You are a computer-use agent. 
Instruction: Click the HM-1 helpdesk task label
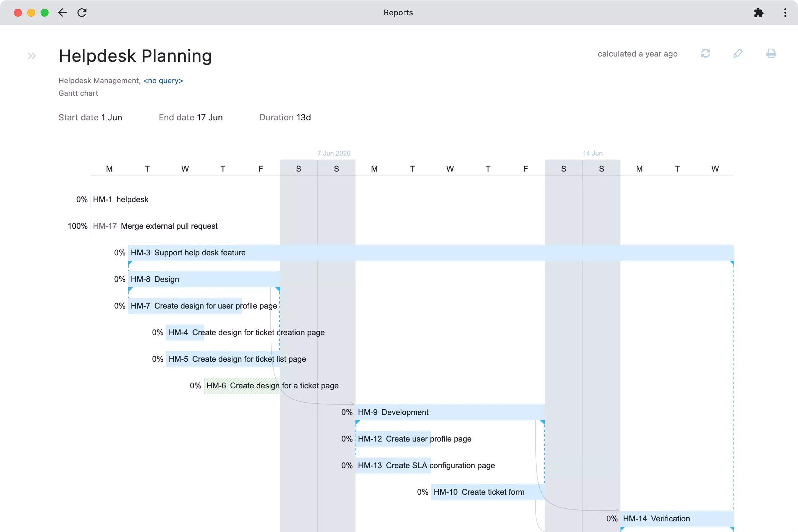(x=120, y=199)
